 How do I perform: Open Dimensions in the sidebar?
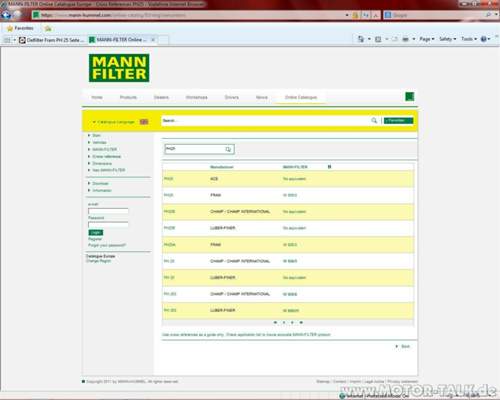point(102,163)
